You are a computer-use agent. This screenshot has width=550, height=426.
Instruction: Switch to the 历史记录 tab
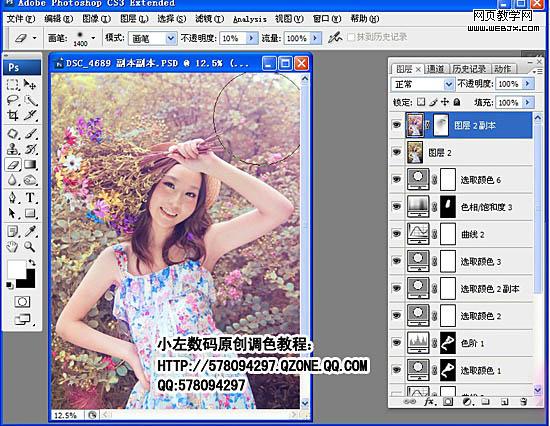tap(469, 69)
